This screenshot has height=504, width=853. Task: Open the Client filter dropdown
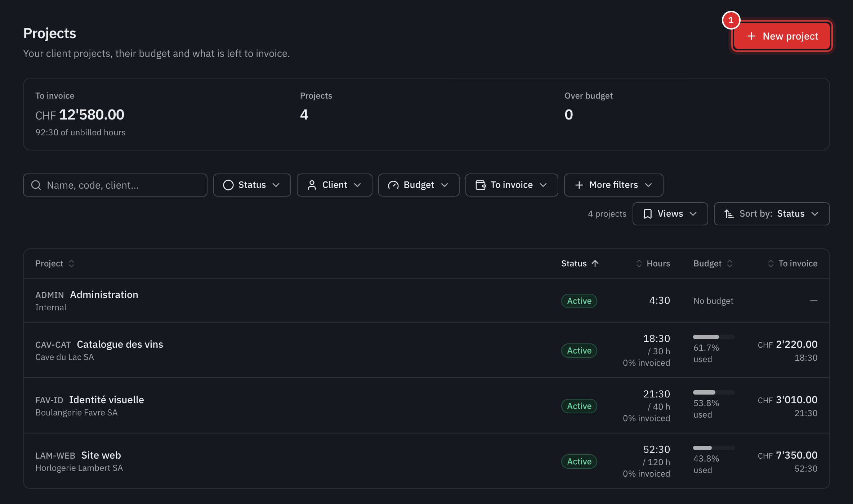click(x=334, y=185)
